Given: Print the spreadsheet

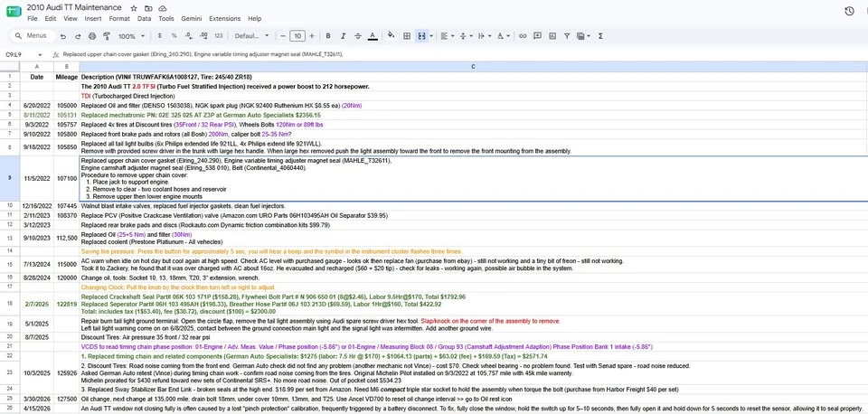Looking at the screenshot, I should click(x=92, y=36).
